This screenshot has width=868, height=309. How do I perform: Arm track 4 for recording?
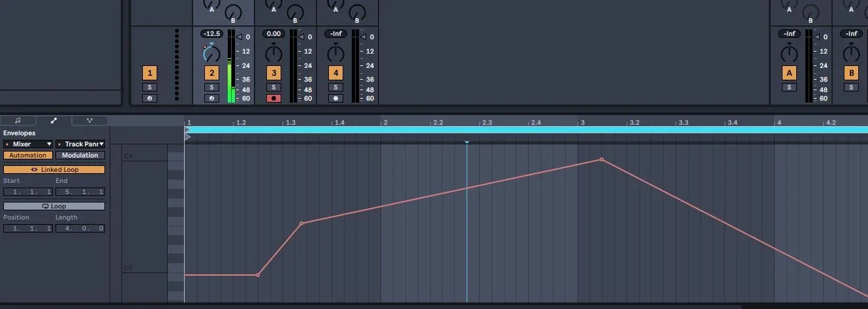(335, 99)
